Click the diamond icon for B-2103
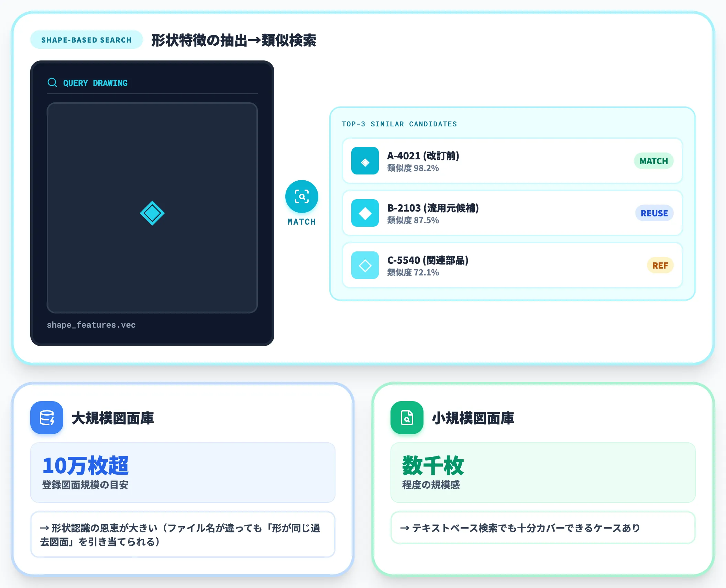The height and width of the screenshot is (588, 726). (x=365, y=213)
